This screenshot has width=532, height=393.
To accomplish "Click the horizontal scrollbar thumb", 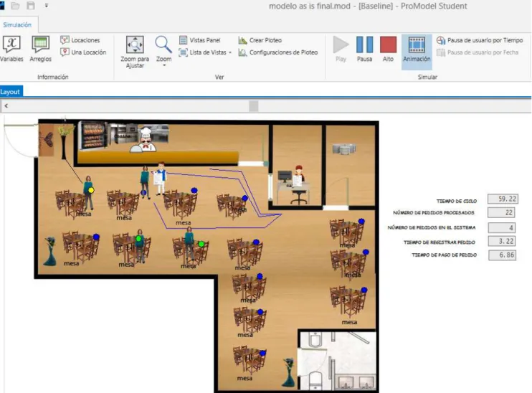I will click(x=253, y=106).
